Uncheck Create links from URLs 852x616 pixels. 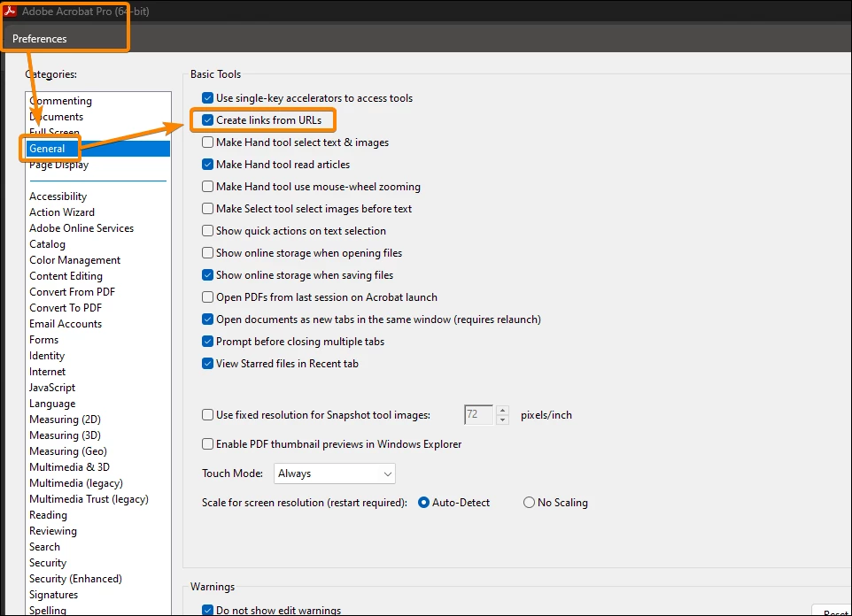pyautogui.click(x=207, y=120)
